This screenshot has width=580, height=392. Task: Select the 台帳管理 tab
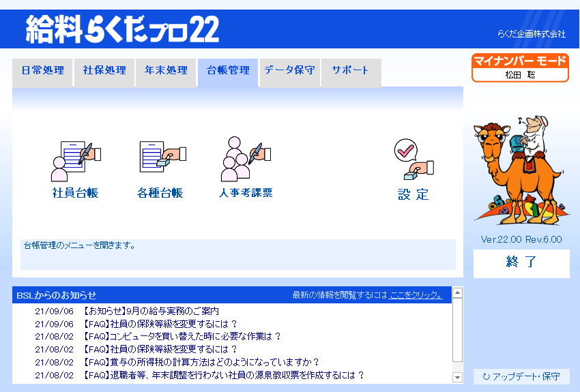(228, 72)
